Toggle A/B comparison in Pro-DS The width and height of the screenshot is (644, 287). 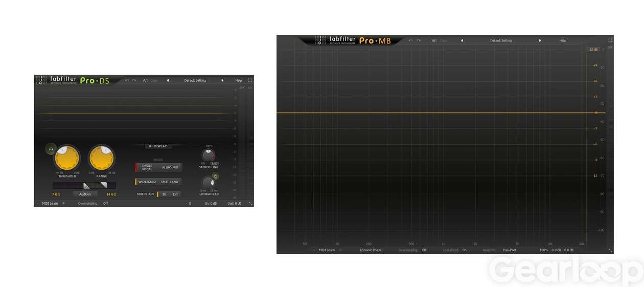(146, 80)
